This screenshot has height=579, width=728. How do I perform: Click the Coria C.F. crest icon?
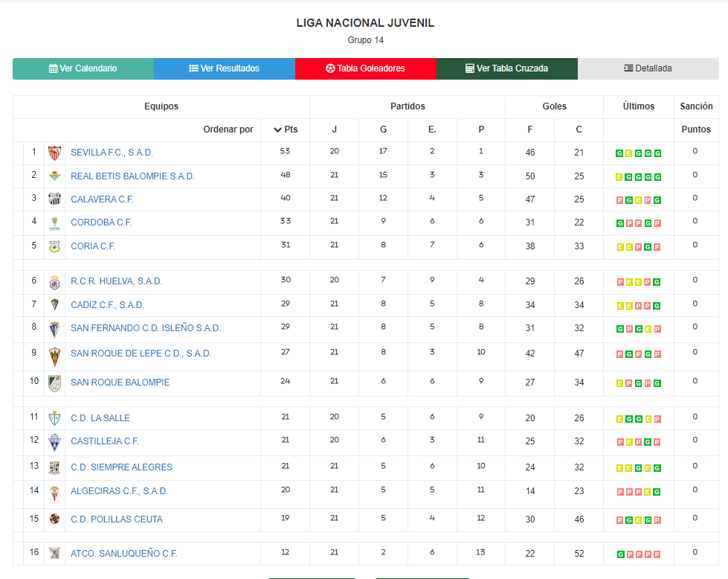[55, 246]
